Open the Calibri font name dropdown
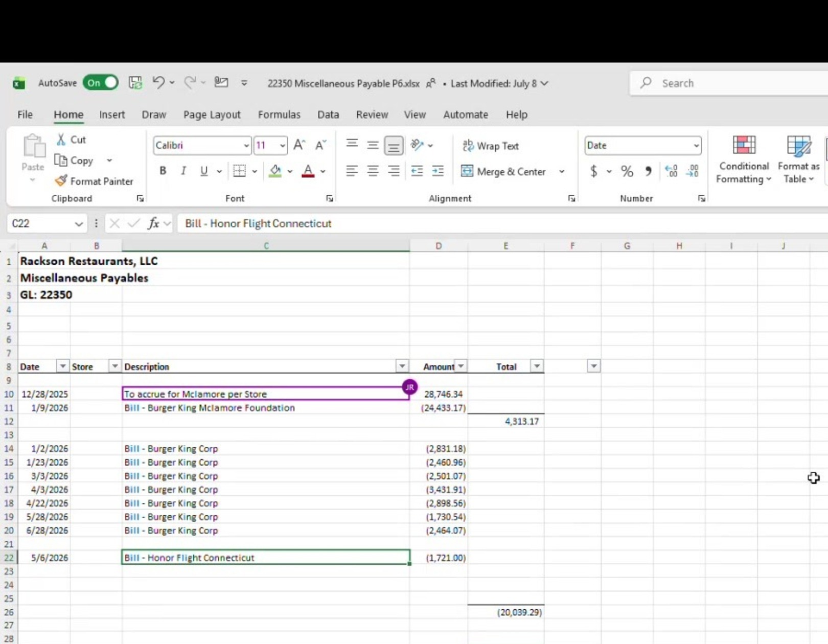 (246, 146)
